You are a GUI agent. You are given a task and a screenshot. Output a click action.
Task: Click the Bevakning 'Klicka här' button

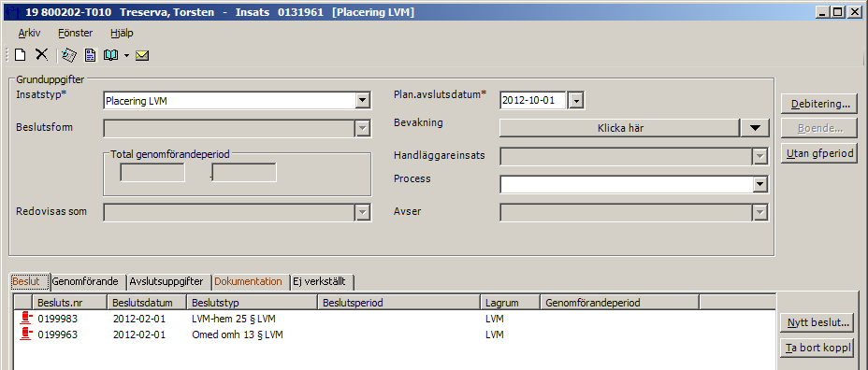coord(620,128)
